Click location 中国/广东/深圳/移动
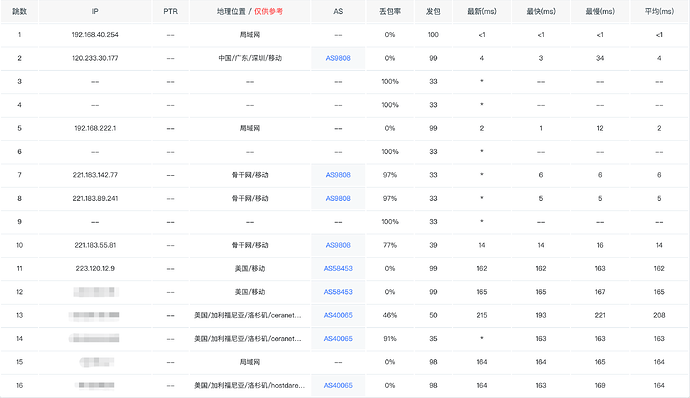The width and height of the screenshot is (690, 398). coord(250,58)
